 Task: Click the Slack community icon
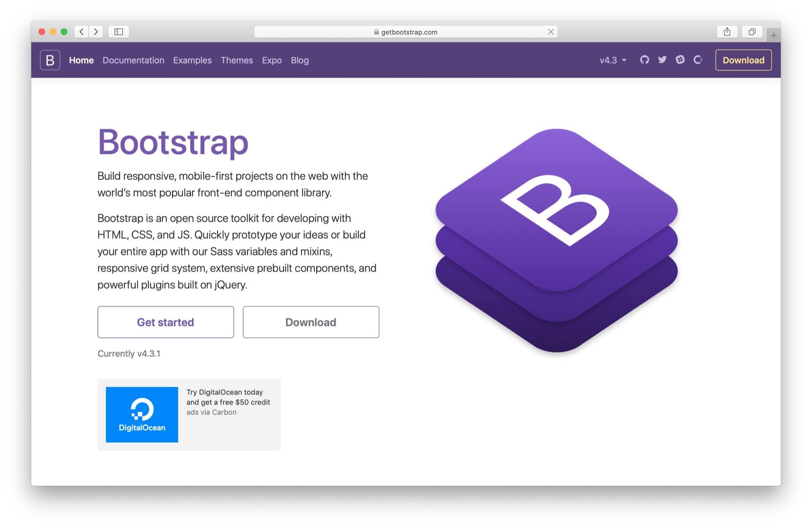680,60
